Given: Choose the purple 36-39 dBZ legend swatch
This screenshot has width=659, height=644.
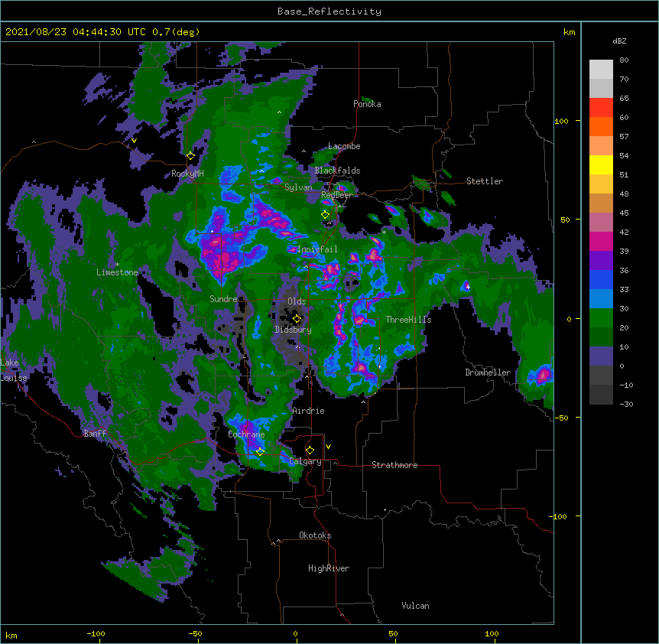Looking at the screenshot, I should point(601,261).
